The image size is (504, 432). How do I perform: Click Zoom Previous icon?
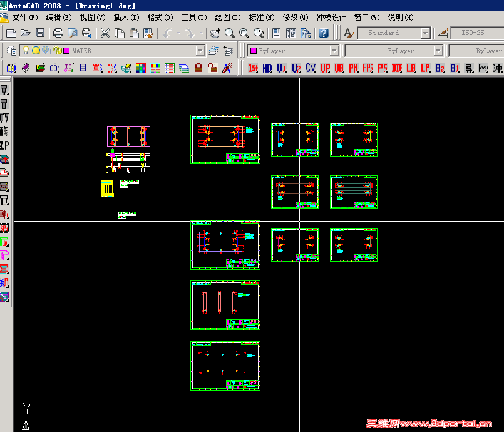pos(259,33)
